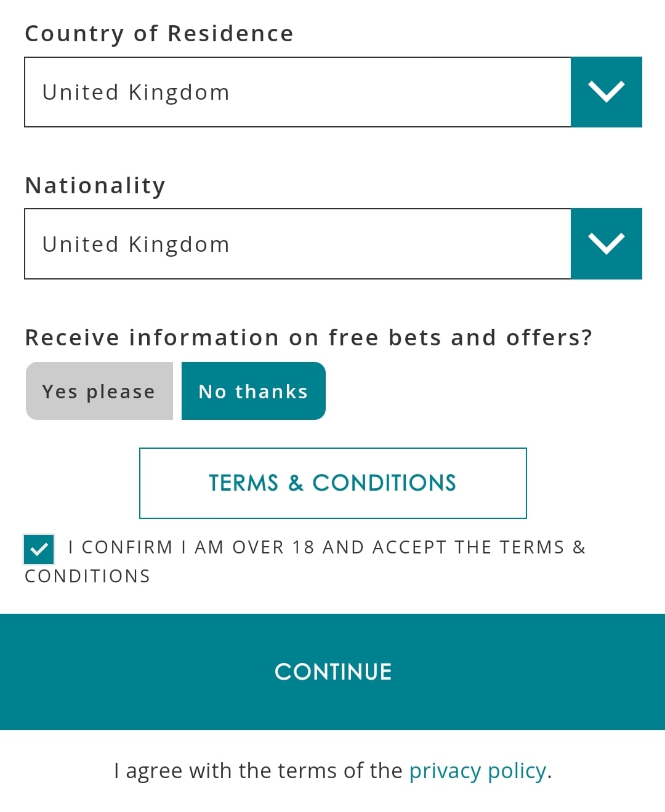The height and width of the screenshot is (812, 665).
Task: Select No thanks for free bets offers
Action: click(x=253, y=390)
